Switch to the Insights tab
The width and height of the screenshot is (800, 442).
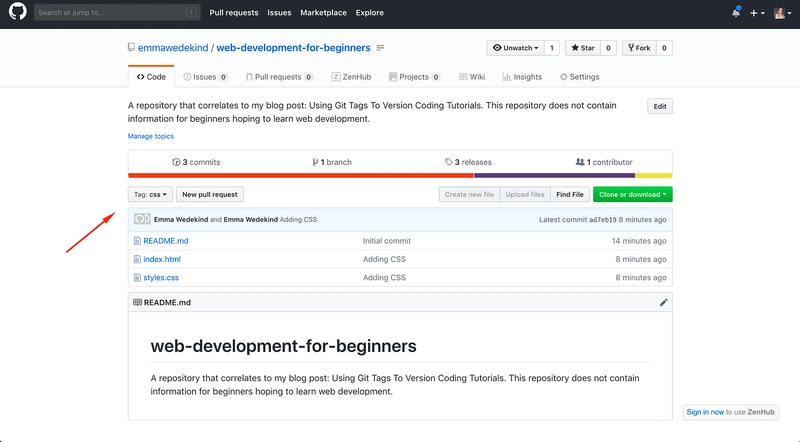coord(522,77)
